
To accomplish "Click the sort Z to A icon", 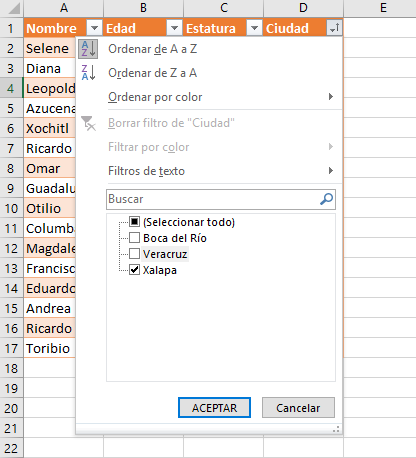I will click(x=88, y=73).
